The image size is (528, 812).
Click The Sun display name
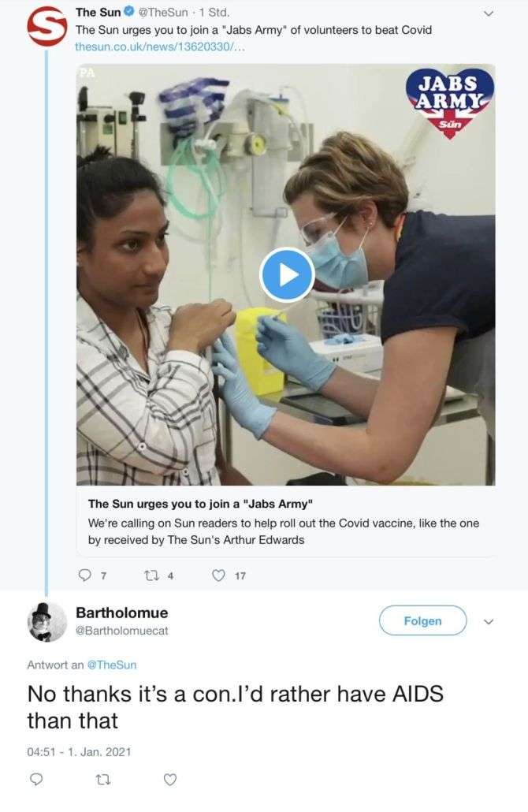tap(99, 11)
